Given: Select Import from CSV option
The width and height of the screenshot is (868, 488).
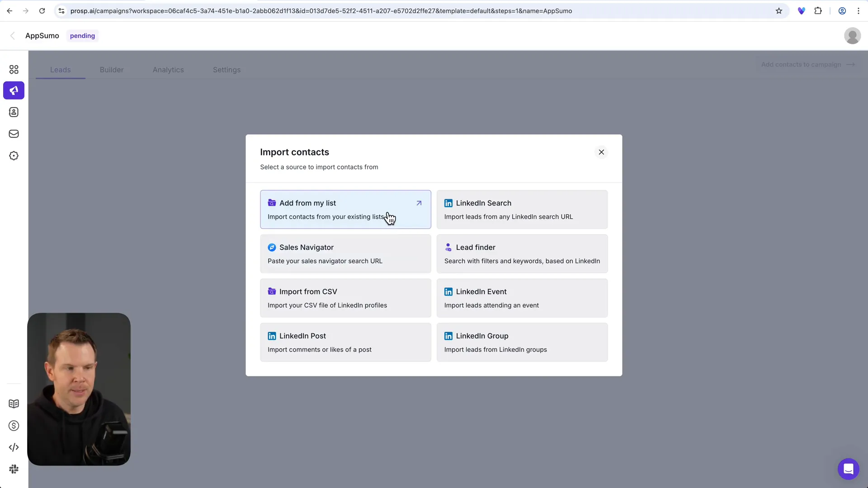Looking at the screenshot, I should tap(345, 298).
